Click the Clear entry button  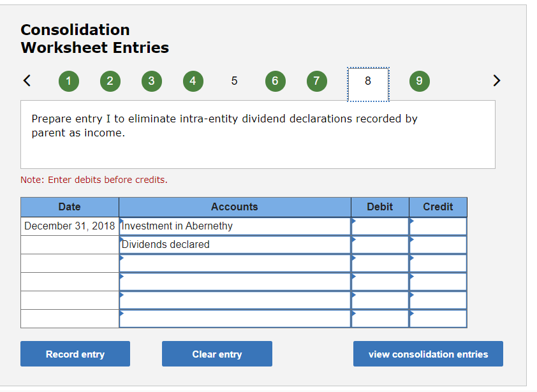(217, 354)
